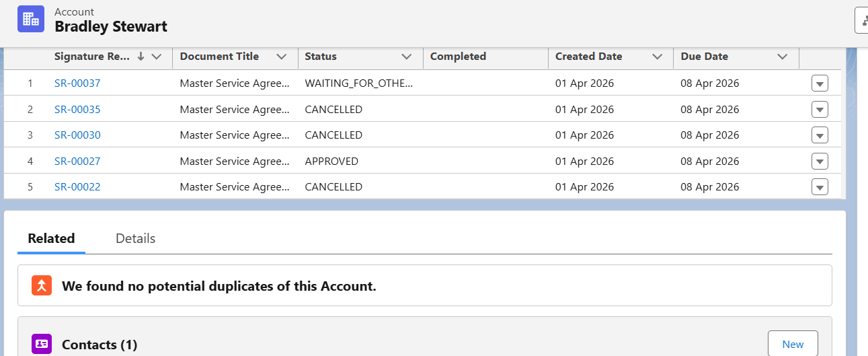Click Due Date cell in SR-00022 row

(710, 186)
